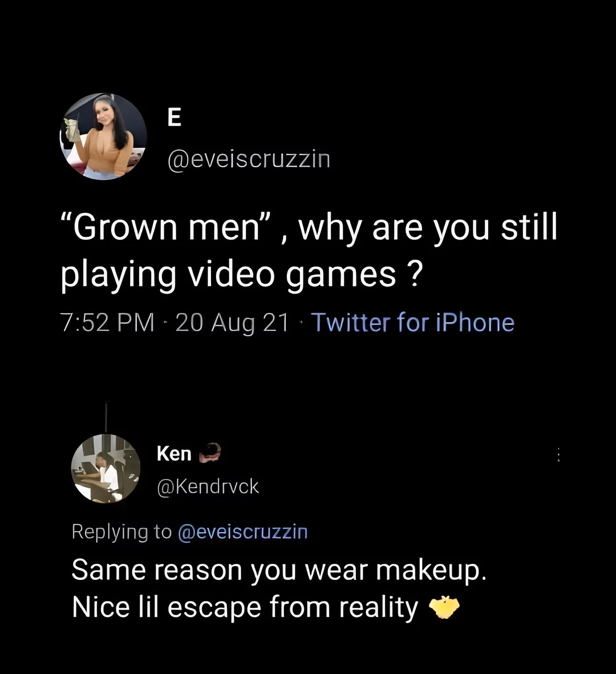Screen dimensions: 616x674
Task: Click the handshake emoji in the reply
Action: pyautogui.click(x=444, y=608)
